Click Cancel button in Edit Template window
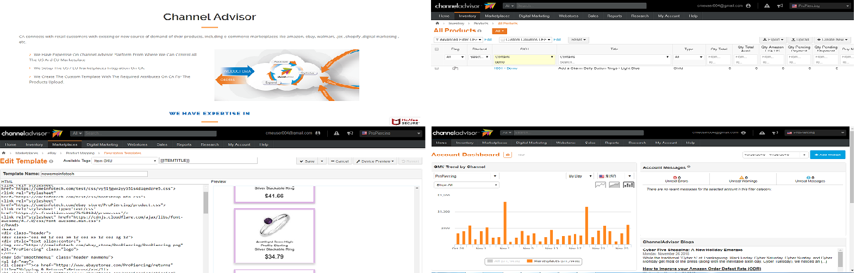Image resolution: width=868 pixels, height=273 pixels. 340,161
